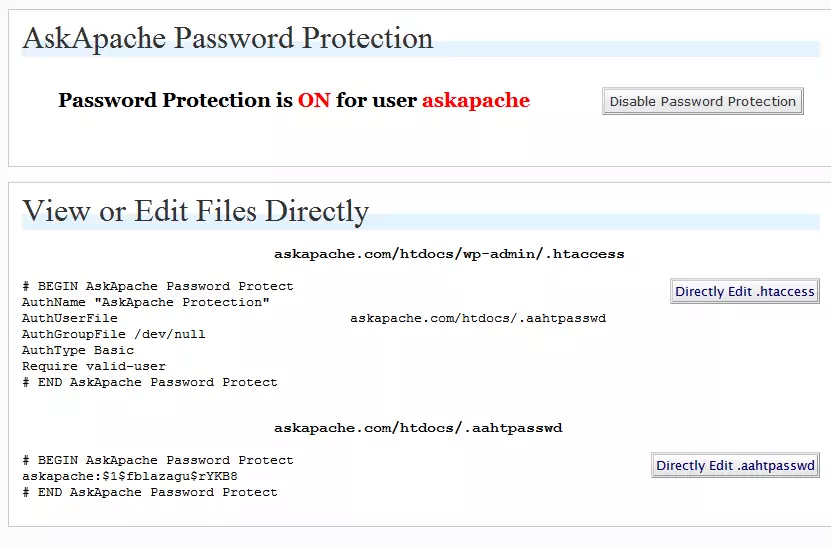Screen dimensions: 831x547
Task: Click the # END comment in the .aahtpasswd block
Action: [x=150, y=492]
